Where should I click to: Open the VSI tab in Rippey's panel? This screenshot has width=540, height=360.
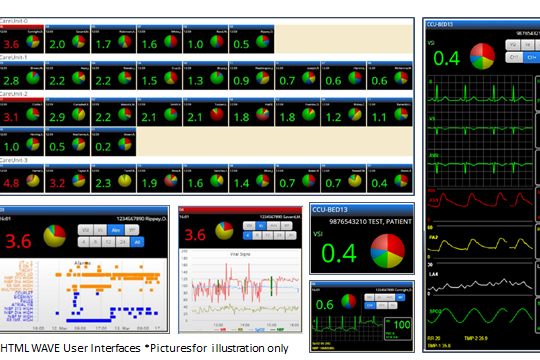tap(85, 230)
